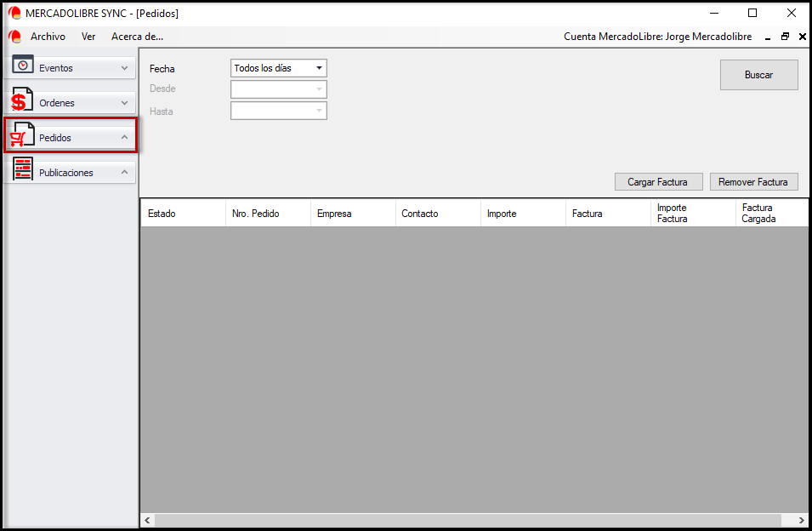
Task: Close the inner Pedidos child window
Action: (802, 37)
